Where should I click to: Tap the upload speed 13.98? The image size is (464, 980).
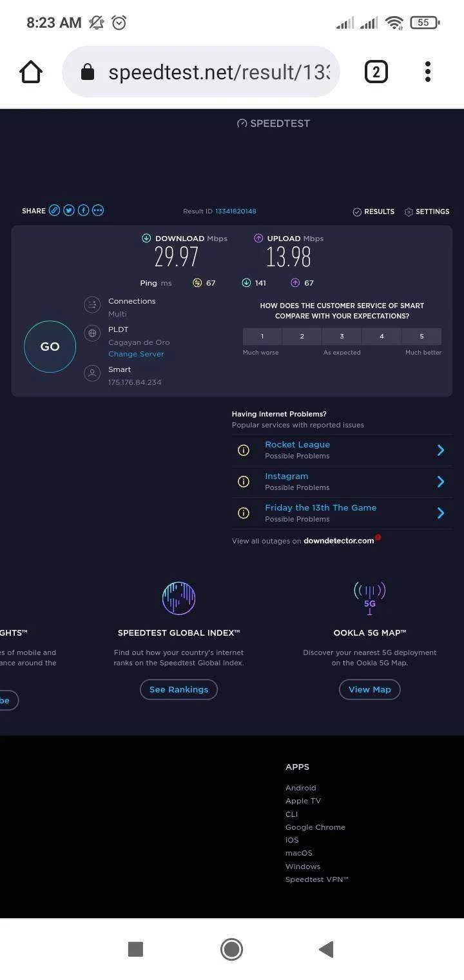pyautogui.click(x=289, y=257)
